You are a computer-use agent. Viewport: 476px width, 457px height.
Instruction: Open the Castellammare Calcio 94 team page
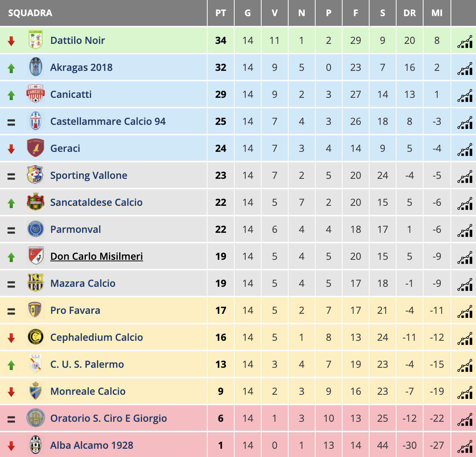pyautogui.click(x=108, y=121)
